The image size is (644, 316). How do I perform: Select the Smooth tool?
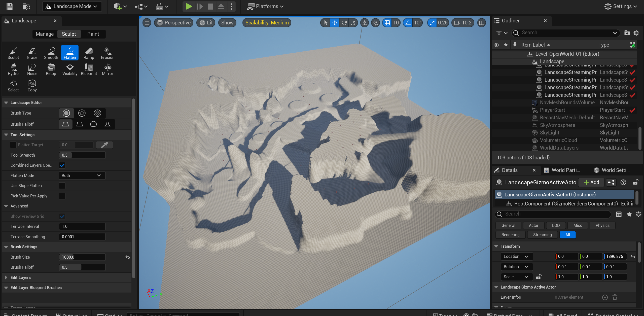[x=51, y=53]
